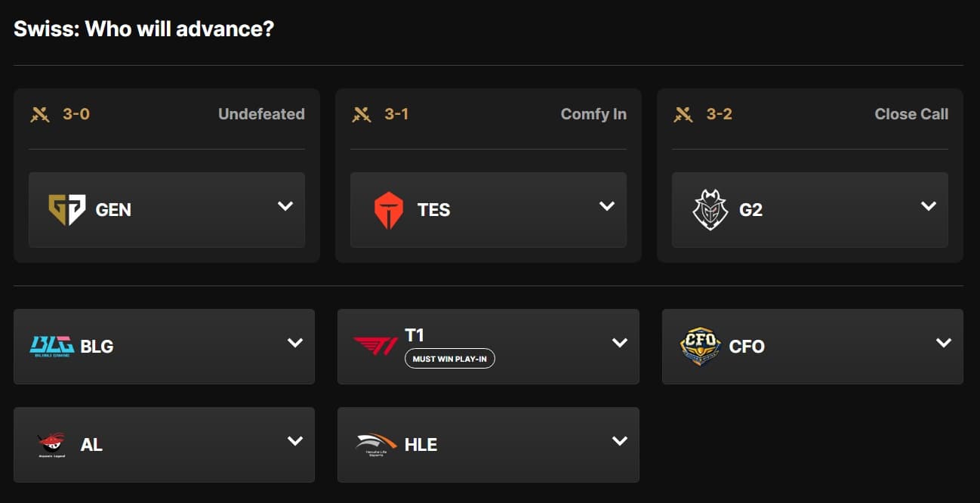Click the Swiss: Who will advance heading
This screenshot has width=980, height=503.
pos(143,29)
